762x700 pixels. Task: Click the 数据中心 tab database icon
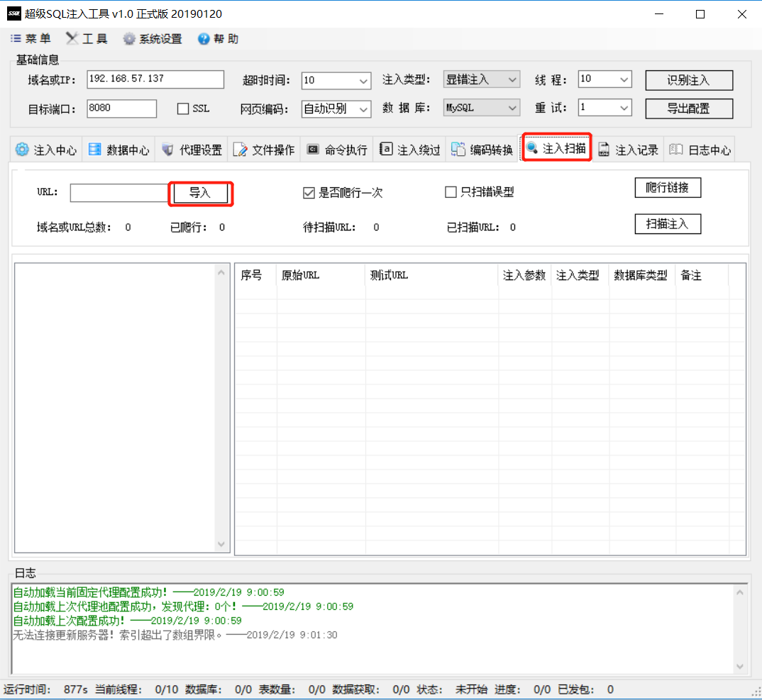click(x=95, y=150)
